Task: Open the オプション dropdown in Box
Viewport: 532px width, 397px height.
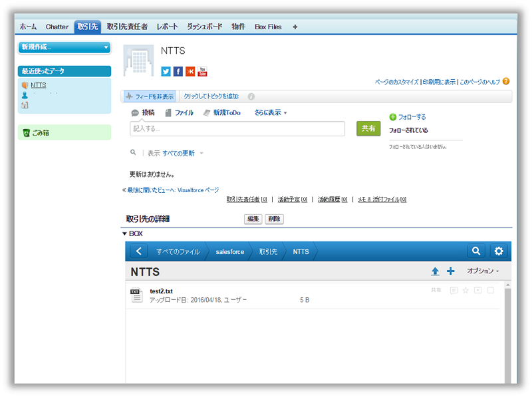Action: 483,271
